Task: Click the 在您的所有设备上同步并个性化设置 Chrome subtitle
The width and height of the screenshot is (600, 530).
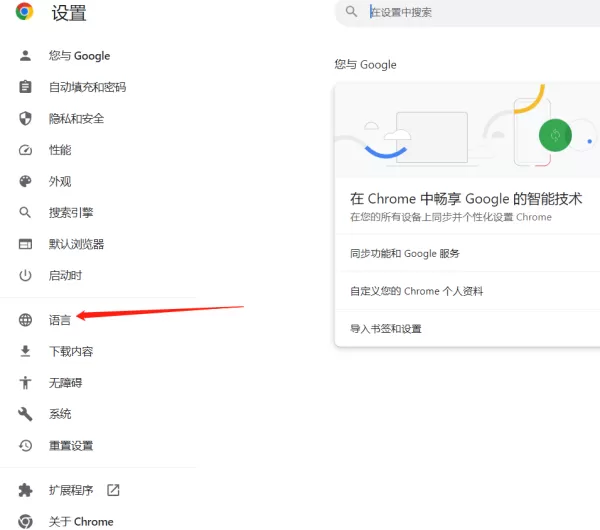Action: pyautogui.click(x=451, y=217)
